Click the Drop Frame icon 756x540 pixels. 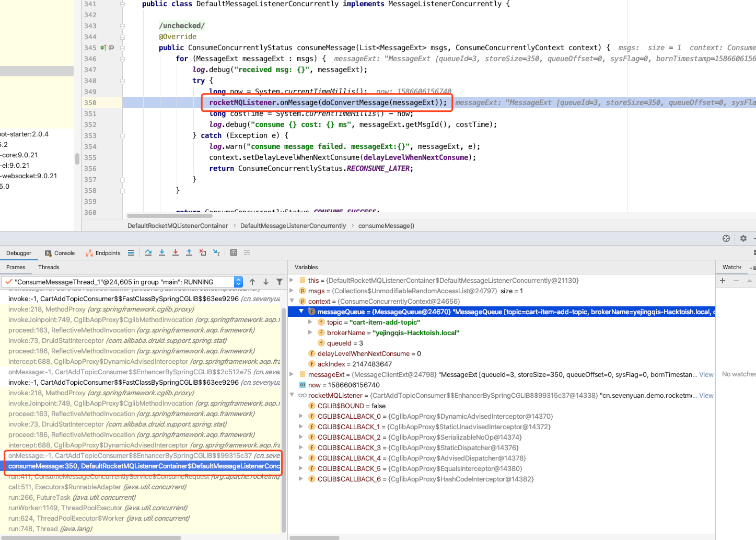[203, 252]
